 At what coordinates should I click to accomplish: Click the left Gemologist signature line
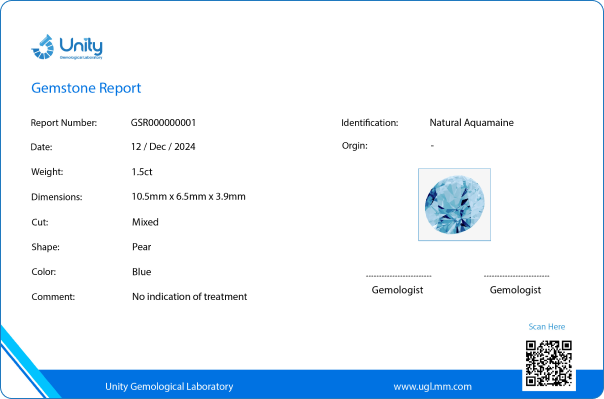click(x=399, y=276)
